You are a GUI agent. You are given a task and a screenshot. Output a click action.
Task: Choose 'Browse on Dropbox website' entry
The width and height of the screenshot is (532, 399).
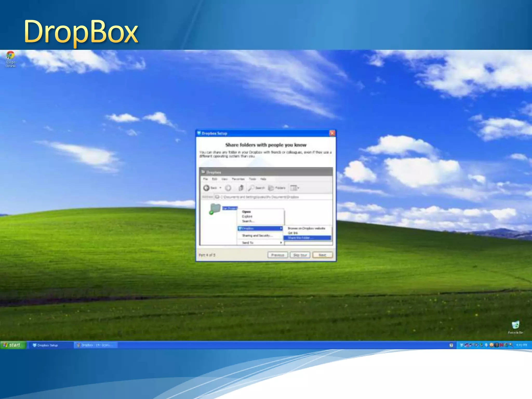click(307, 228)
